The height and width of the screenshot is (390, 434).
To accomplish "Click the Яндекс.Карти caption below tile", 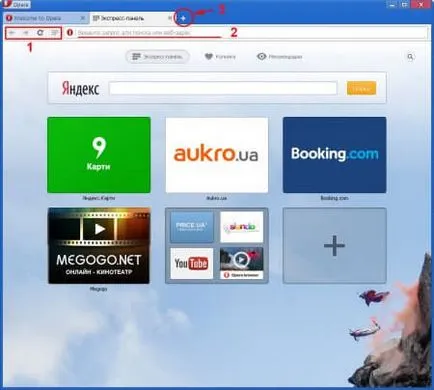I will point(99,198).
